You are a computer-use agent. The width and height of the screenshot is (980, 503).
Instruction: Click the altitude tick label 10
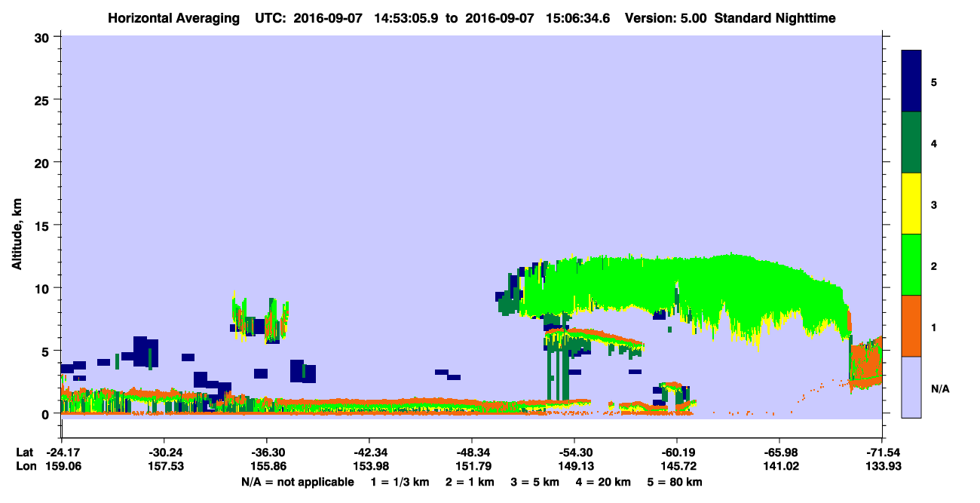[44, 288]
